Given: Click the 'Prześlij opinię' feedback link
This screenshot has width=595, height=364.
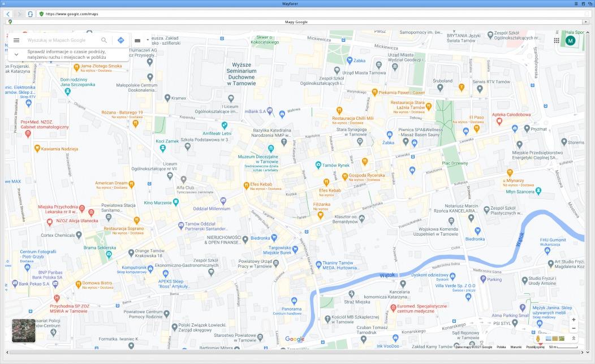Looking at the screenshot, I should tap(535, 347).
